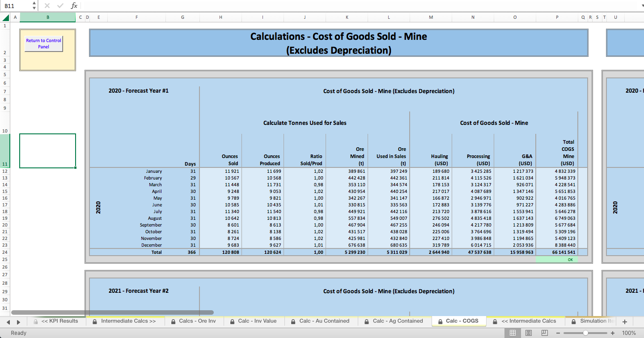
Task: Switch to Normal view icon
Action: click(x=513, y=333)
